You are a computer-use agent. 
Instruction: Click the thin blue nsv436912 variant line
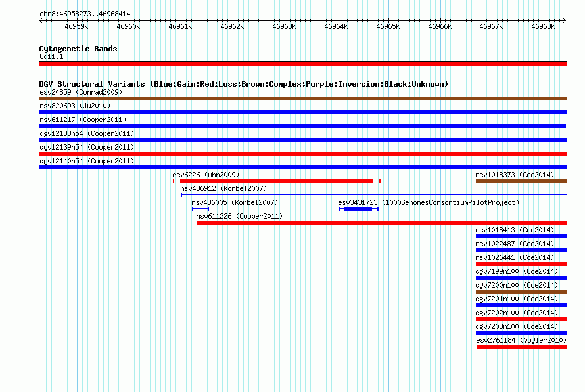pyautogui.click(x=374, y=194)
